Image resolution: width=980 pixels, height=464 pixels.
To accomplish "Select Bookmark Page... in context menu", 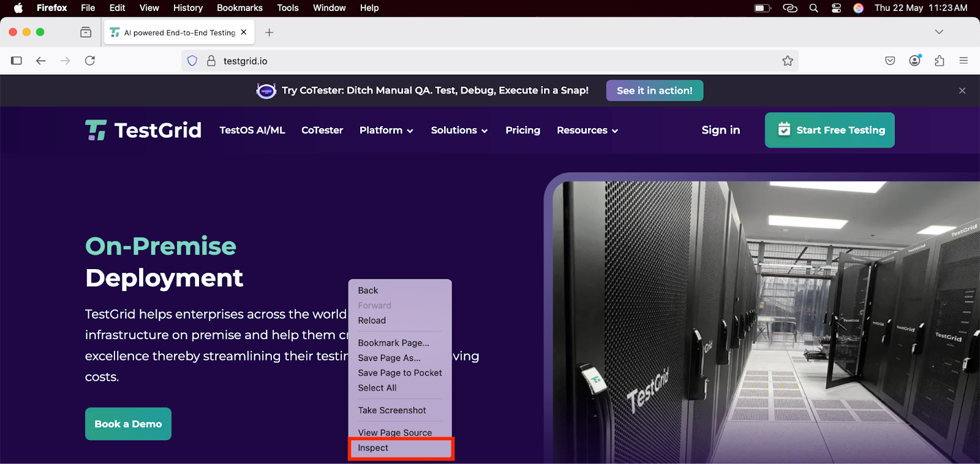I will tap(400, 343).
